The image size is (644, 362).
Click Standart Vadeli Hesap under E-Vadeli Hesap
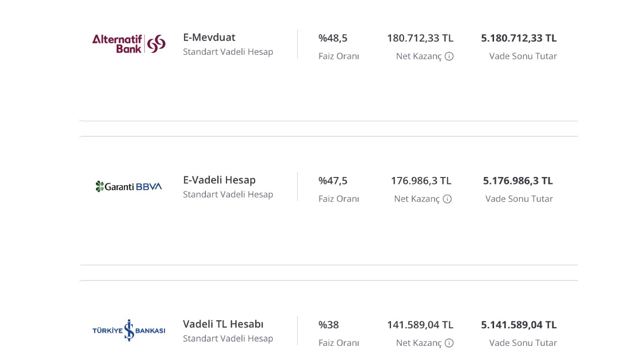[228, 195]
